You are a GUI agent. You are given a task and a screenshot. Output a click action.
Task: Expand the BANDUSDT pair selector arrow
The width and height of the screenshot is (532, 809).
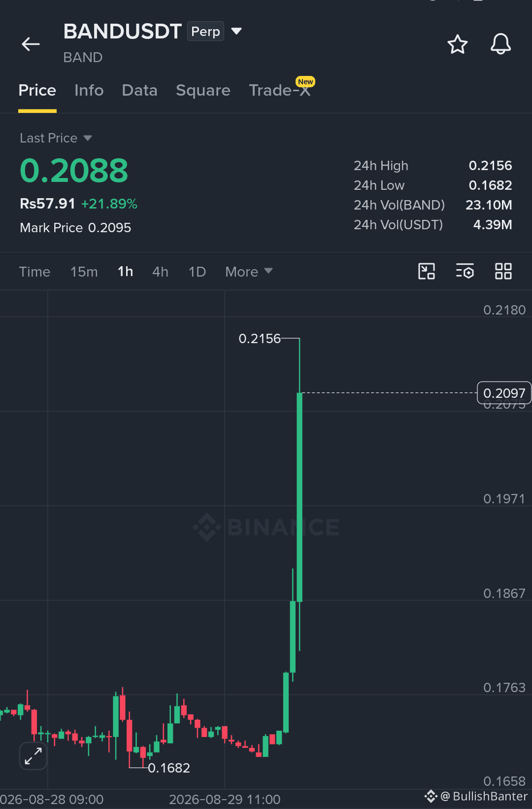236,31
